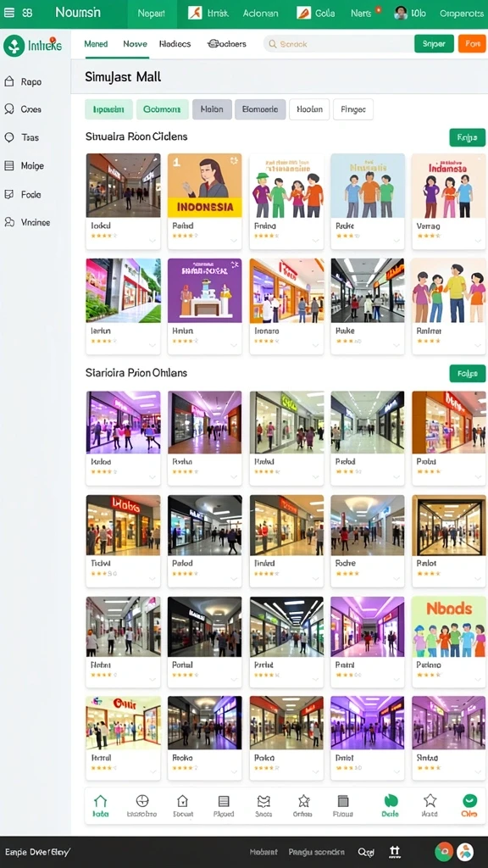Switch to the Nepart header tab
Image resolution: width=488 pixels, height=868 pixels.
(x=152, y=14)
